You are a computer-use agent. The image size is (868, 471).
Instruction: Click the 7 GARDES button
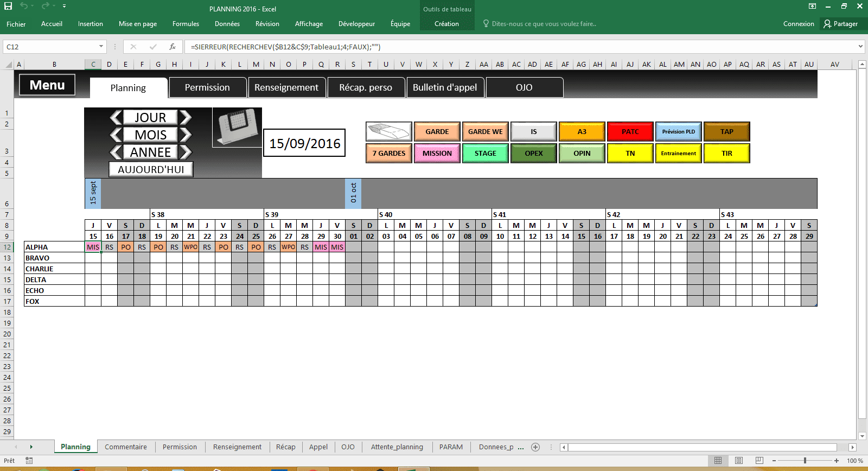click(389, 154)
